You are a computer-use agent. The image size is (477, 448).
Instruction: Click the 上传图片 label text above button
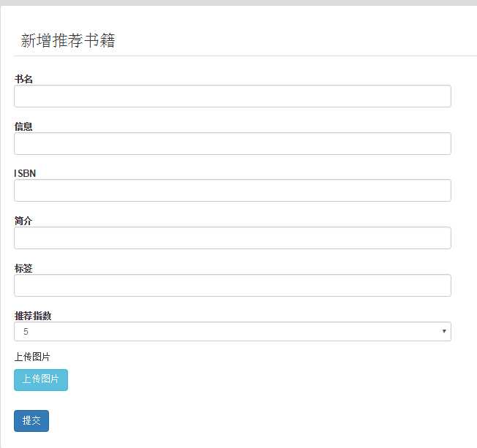[x=32, y=357]
